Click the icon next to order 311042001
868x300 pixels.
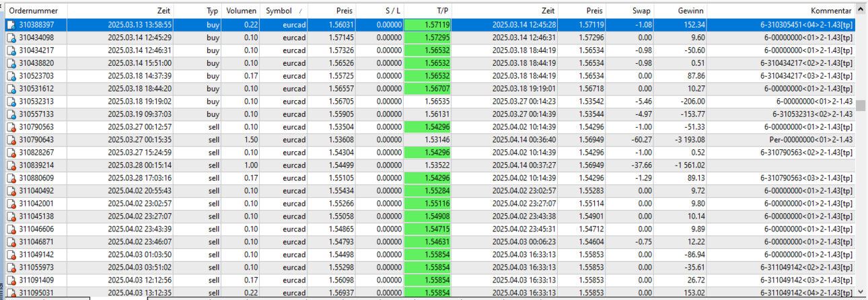11,203
